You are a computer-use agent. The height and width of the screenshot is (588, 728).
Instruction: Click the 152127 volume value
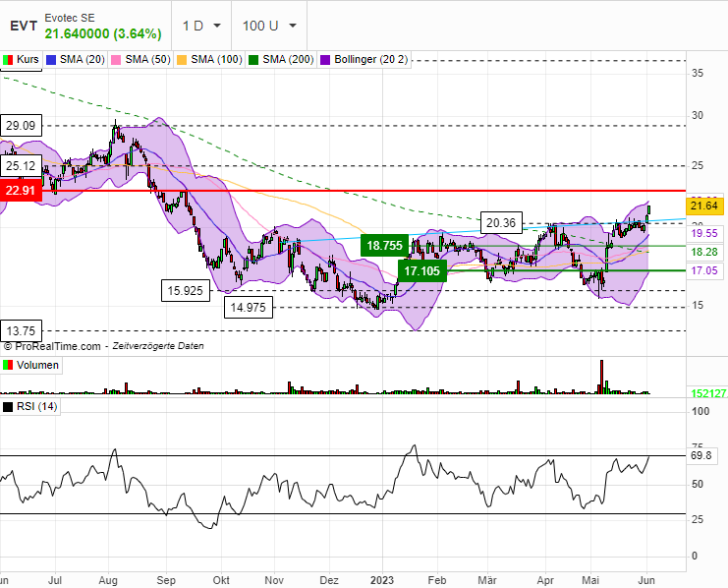coord(708,393)
